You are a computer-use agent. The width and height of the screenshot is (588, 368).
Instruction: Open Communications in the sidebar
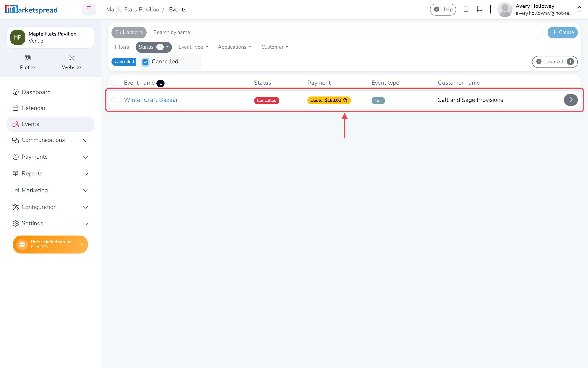(50, 140)
